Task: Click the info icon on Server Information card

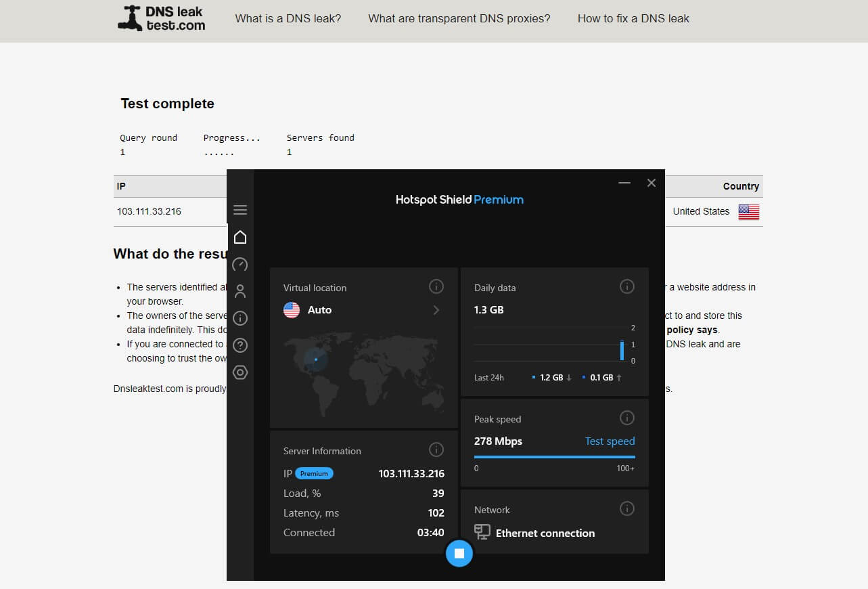Action: 436,450
